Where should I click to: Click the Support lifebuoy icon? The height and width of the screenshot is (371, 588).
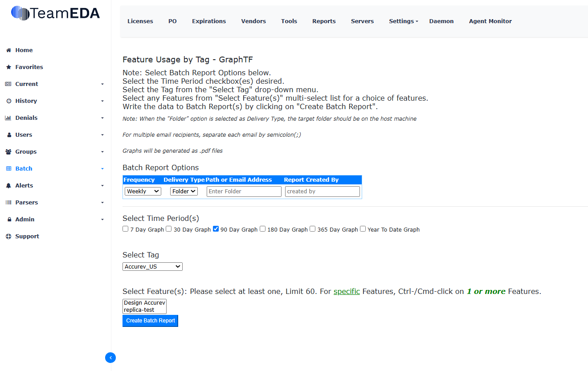(8, 236)
